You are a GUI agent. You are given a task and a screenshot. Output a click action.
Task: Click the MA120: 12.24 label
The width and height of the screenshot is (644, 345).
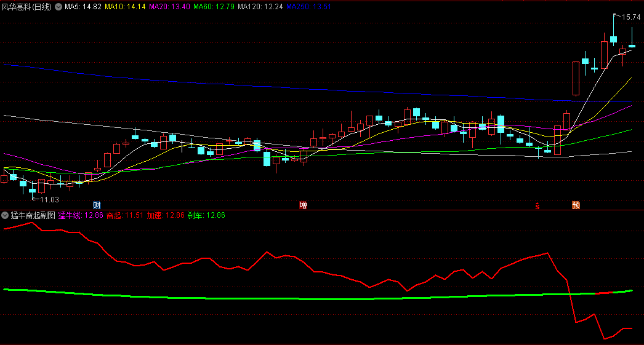260,7
